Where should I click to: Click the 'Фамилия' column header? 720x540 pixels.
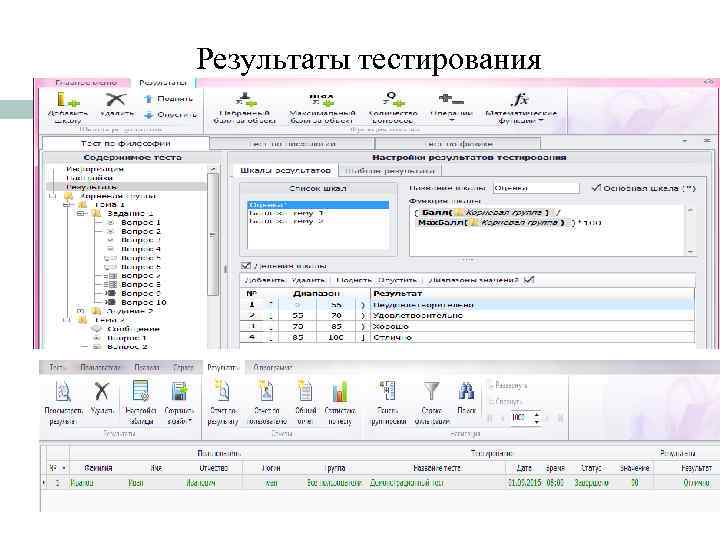(98, 468)
